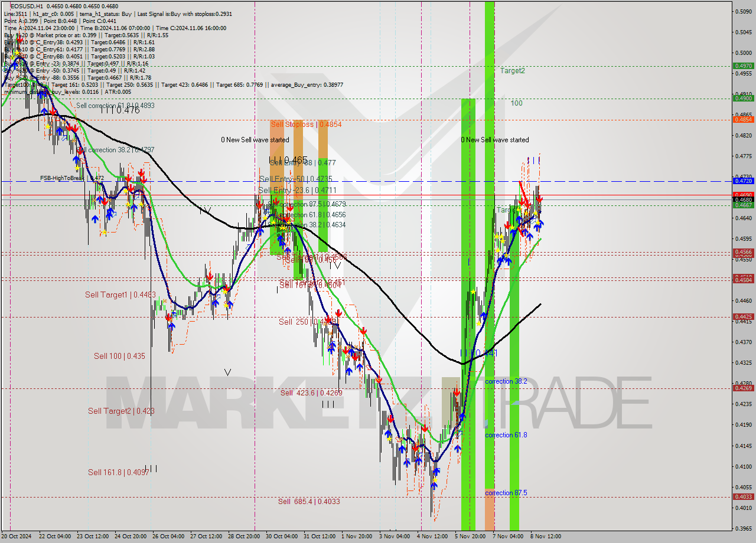Click the red 0.4425 price tag
Viewport: 756px width, 543px height.
click(x=743, y=317)
